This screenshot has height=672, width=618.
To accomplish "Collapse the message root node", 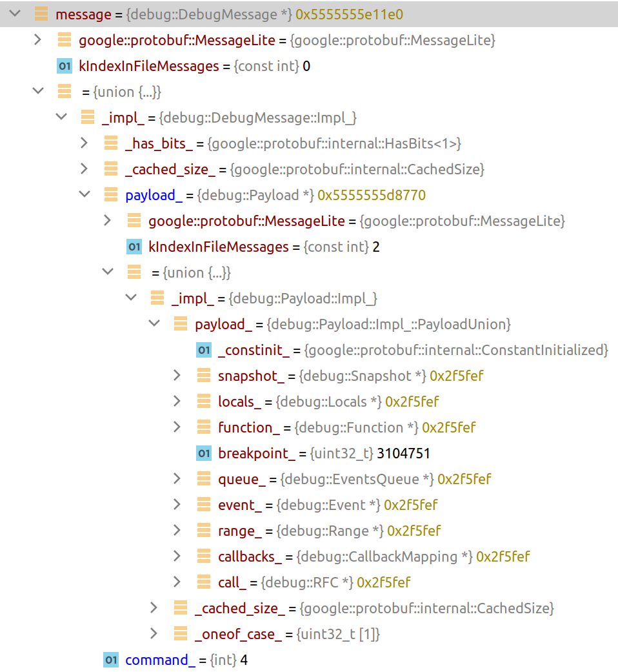I will click(x=14, y=14).
